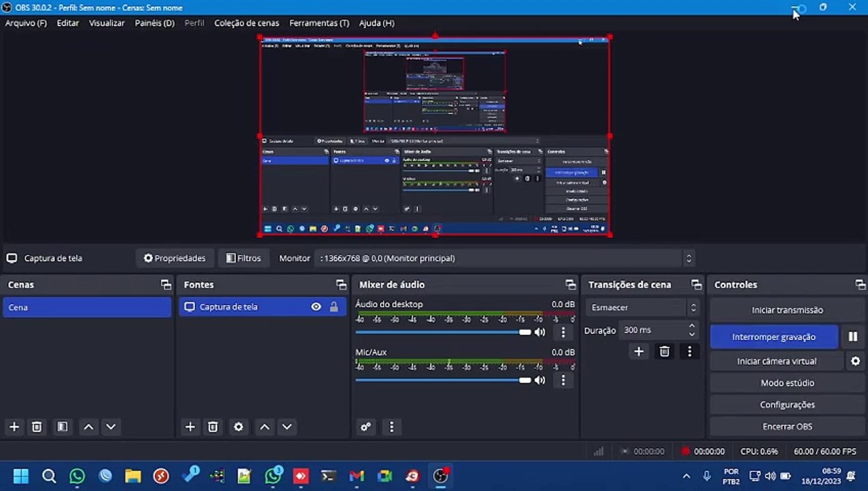Adjust Mic/Aux volume slider
868x491 pixels.
pyautogui.click(x=443, y=380)
